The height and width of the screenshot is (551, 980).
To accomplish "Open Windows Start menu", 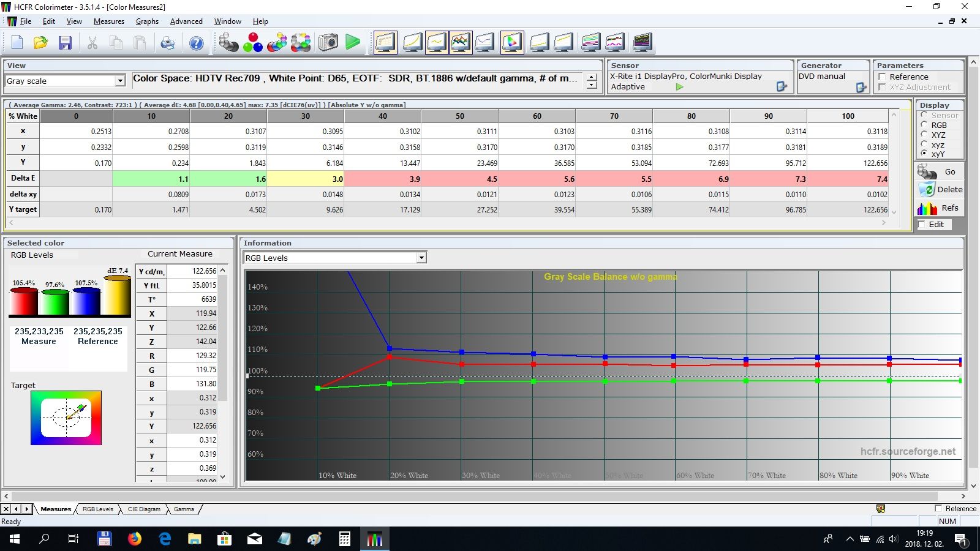I will click(15, 539).
